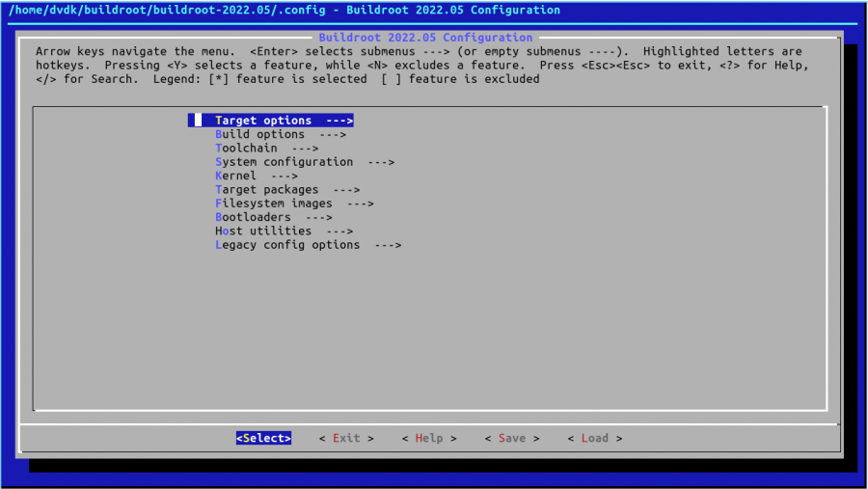Expand the arrow next to Toolchain

[305, 149]
